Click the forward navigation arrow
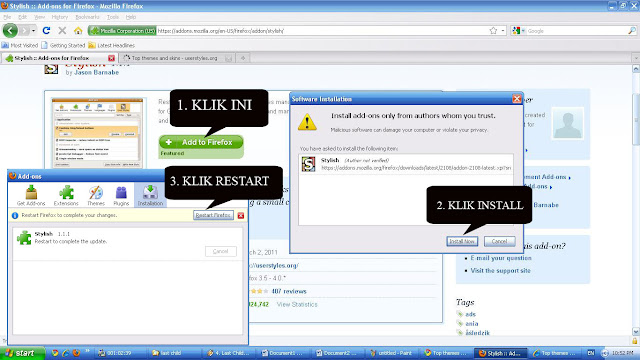Screen dimensions: 640x360 click(x=25, y=31)
